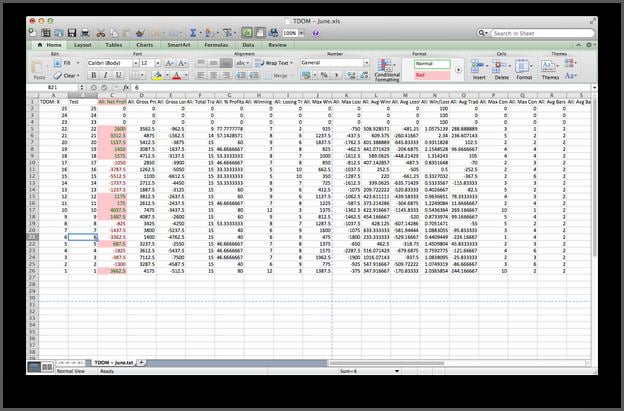
Task: Open the purple Help icon
Action: tap(316, 33)
